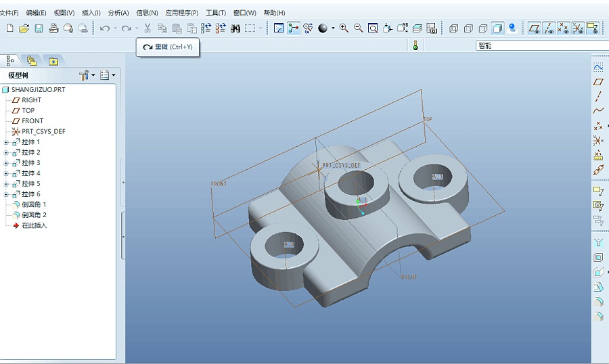
Task: Open the 文件(F) menu
Action: point(9,13)
